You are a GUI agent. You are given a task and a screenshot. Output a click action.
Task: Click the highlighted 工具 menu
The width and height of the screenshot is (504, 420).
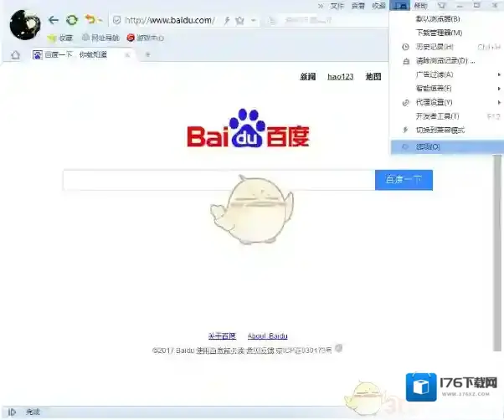400,6
